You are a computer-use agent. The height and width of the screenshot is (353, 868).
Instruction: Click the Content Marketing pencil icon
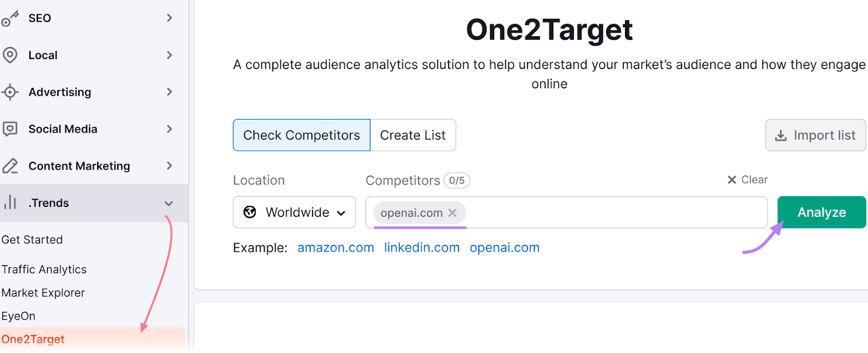coord(10,166)
